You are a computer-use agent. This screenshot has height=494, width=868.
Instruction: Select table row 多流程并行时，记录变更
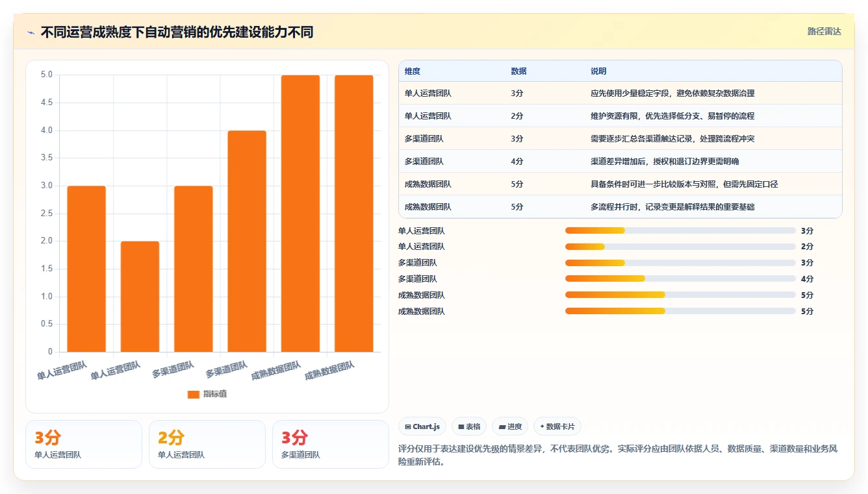[x=620, y=207]
